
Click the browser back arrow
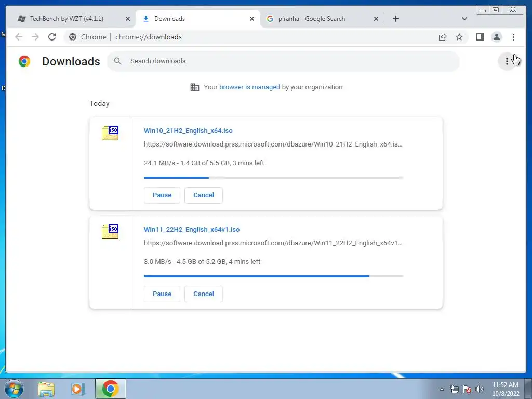coord(19,37)
